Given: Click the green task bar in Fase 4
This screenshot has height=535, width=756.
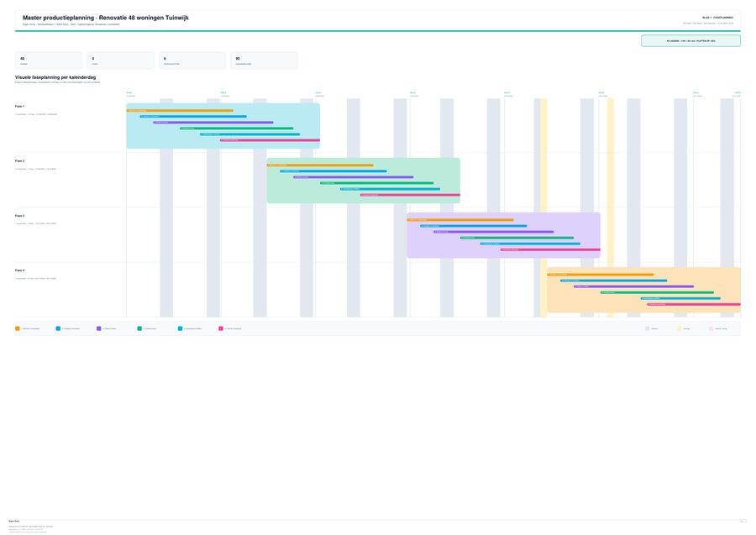Looking at the screenshot, I should coord(658,292).
